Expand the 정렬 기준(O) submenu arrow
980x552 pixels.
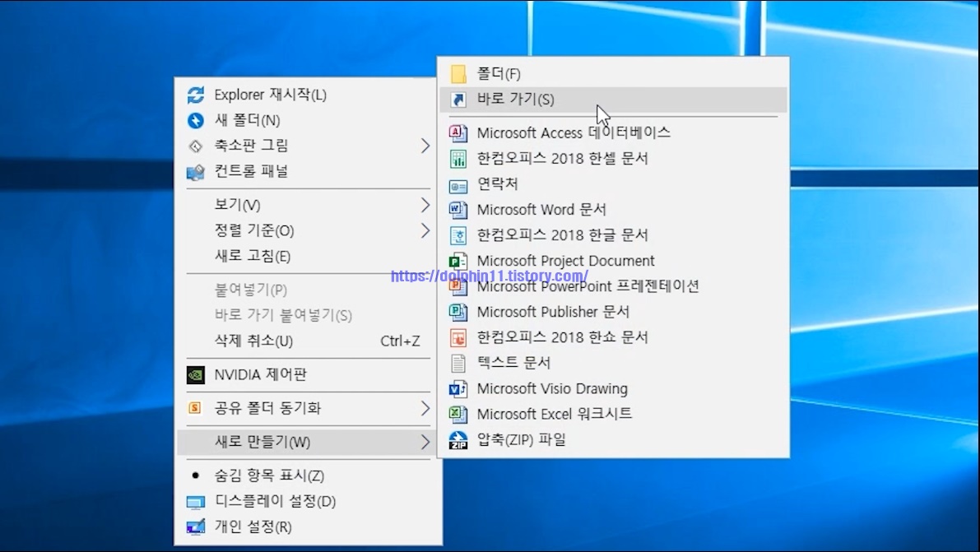tap(425, 230)
